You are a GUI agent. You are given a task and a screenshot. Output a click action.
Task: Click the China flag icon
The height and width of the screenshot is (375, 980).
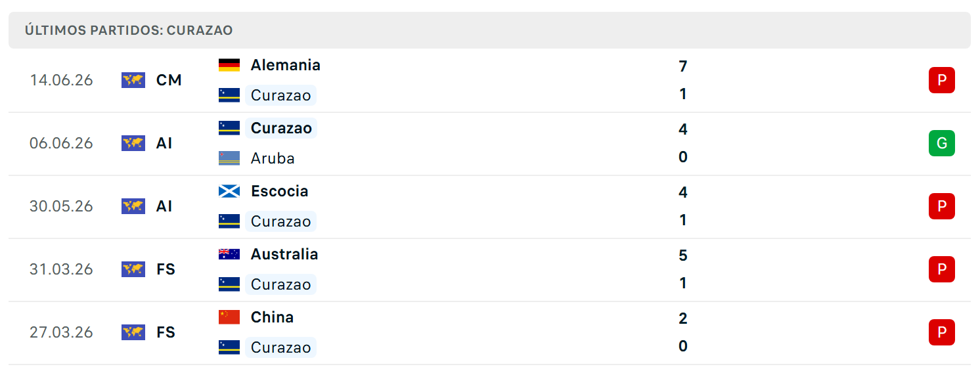[x=229, y=317]
